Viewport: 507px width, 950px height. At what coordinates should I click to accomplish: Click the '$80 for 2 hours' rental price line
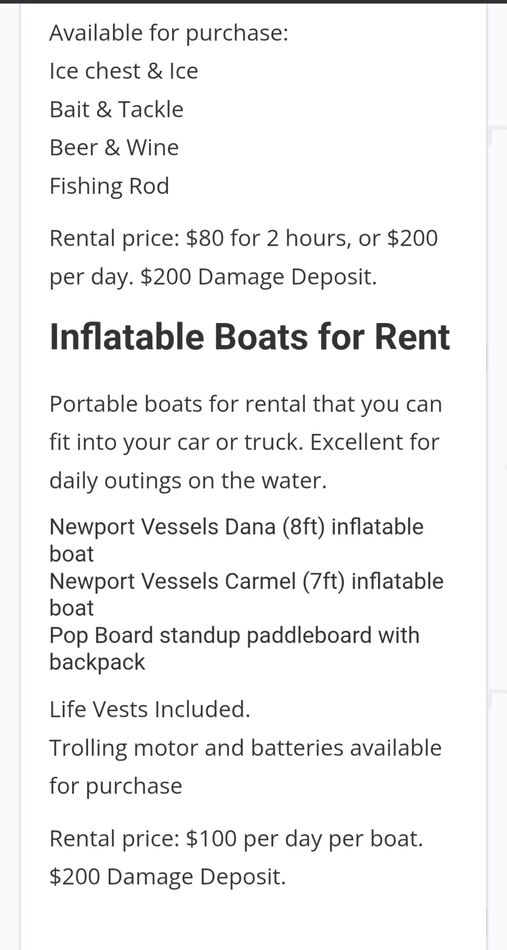point(244,239)
